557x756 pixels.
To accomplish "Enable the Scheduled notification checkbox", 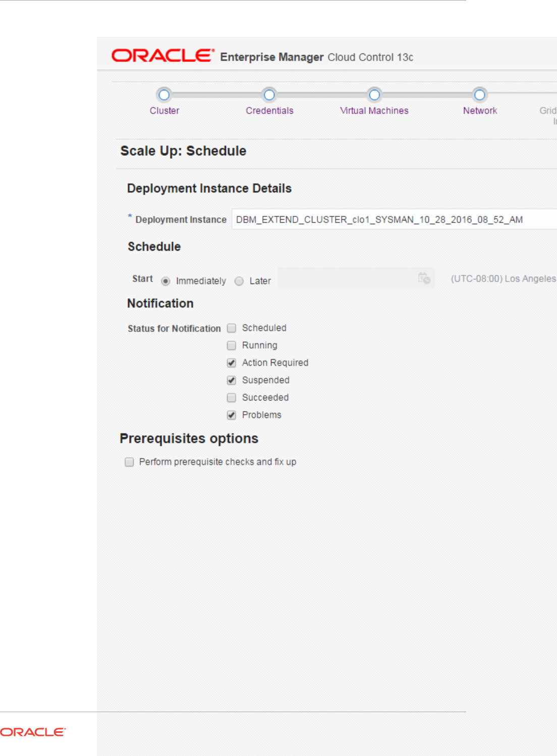I will (232, 328).
